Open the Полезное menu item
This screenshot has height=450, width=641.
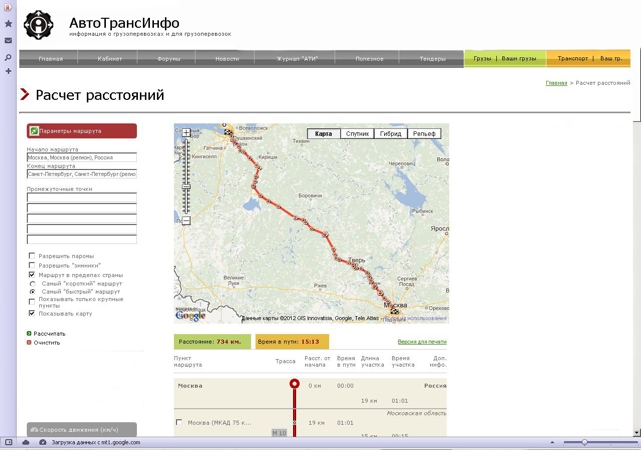[x=369, y=59]
